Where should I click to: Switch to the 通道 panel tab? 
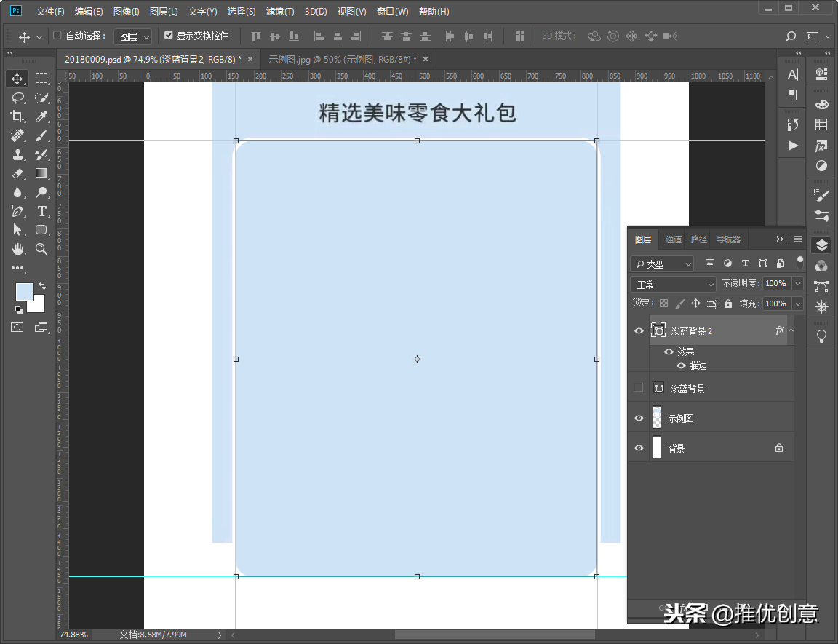[x=674, y=239]
